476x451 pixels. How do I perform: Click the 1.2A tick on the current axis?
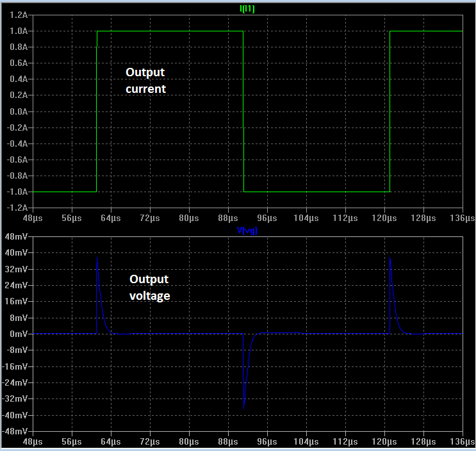19,15
